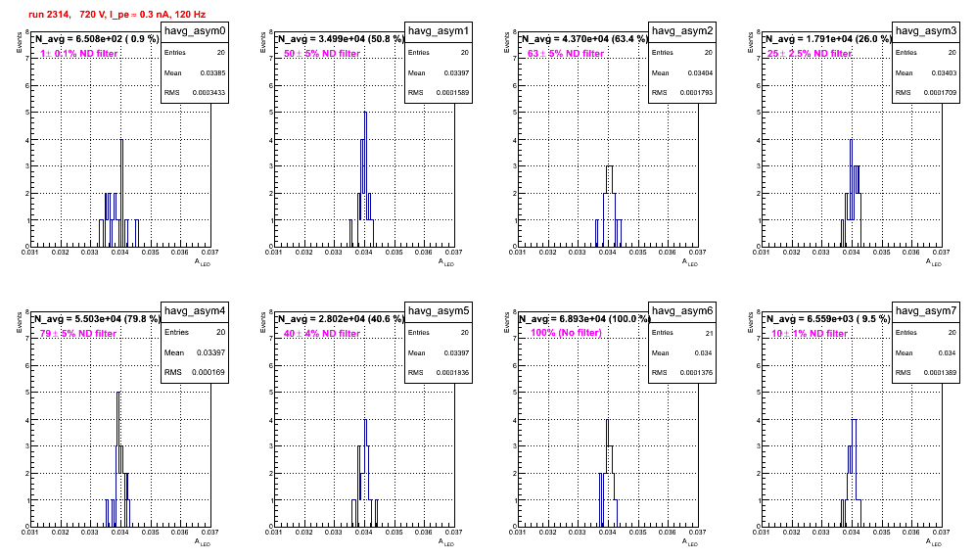Click RMS 0.0003433 in havg_asym0 stats

click(x=195, y=92)
